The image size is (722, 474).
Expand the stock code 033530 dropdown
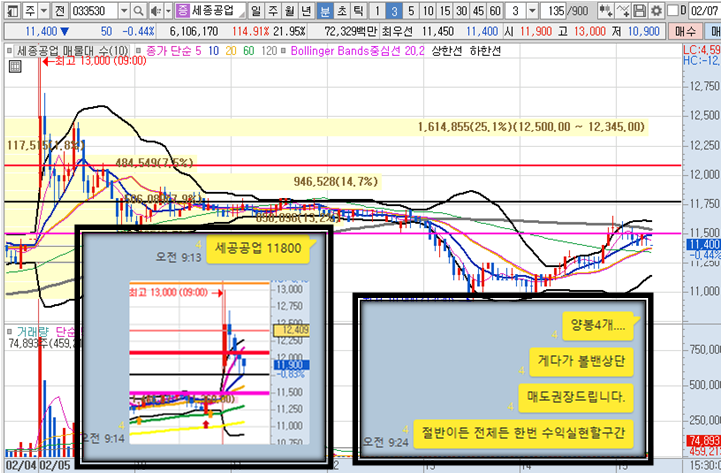124,10
